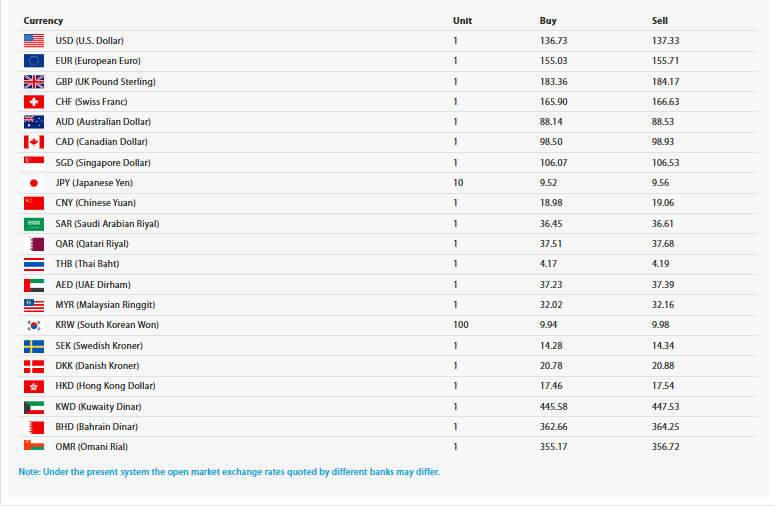Select the South Korean flag icon
Screen dimensions: 776x506
click(x=34, y=325)
